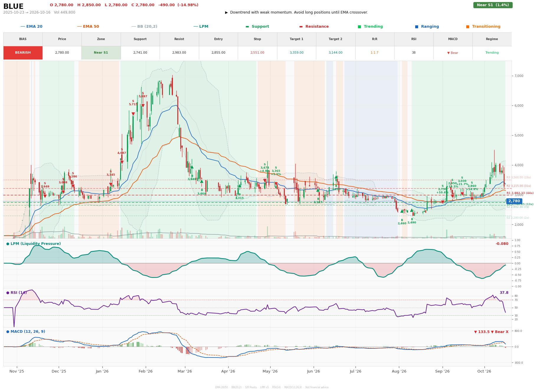The width and height of the screenshot is (537, 392).
Task: Click the RSI reading 37.8
Action: pyautogui.click(x=504, y=293)
